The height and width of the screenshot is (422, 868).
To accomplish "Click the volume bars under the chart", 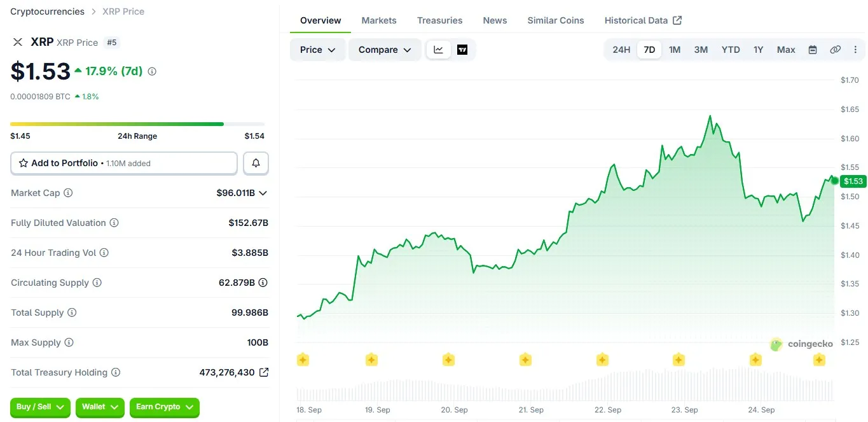I will 565,384.
